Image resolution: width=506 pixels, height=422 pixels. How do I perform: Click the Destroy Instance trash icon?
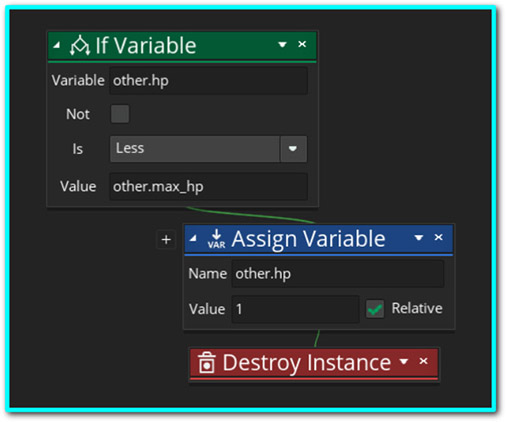point(207,362)
